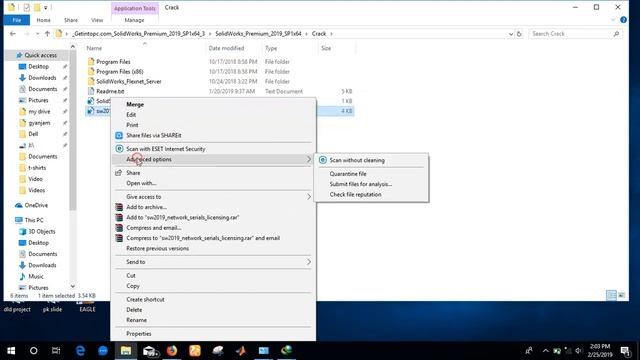Choose Check file reputation

pos(355,195)
